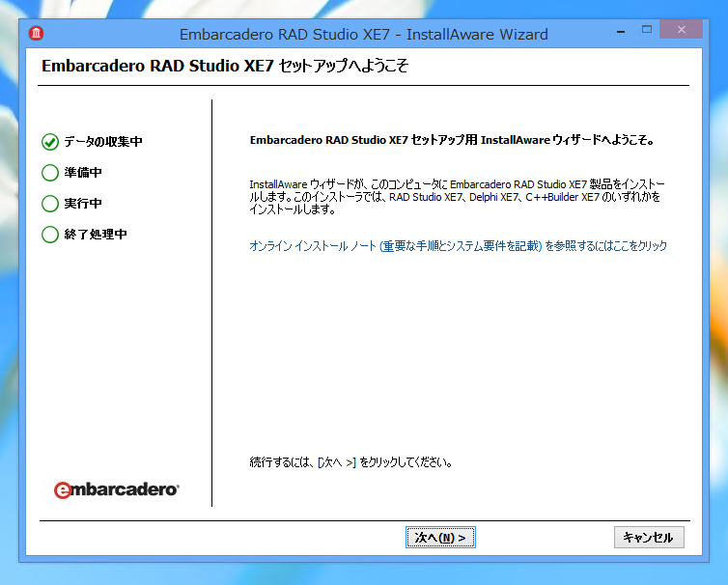This screenshot has width=728, height=585.
Task: Click the セットアップへようこそ page heading
Action: click(x=225, y=66)
